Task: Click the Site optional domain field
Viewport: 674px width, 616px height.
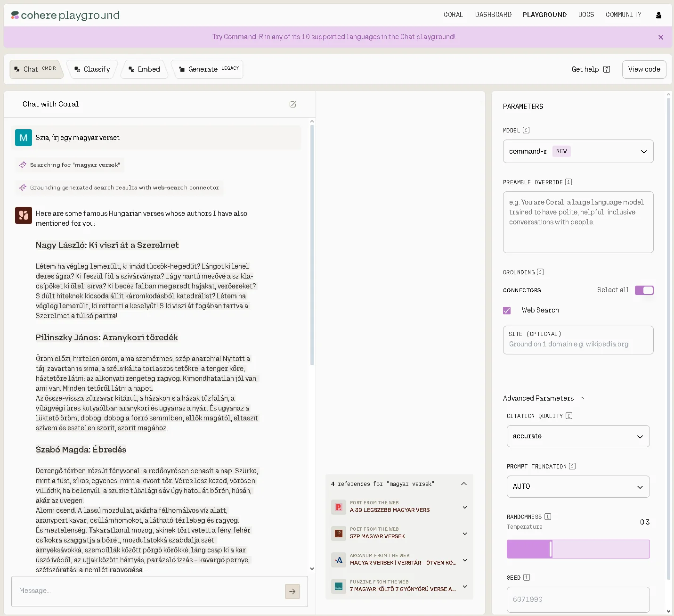Action: (x=578, y=340)
